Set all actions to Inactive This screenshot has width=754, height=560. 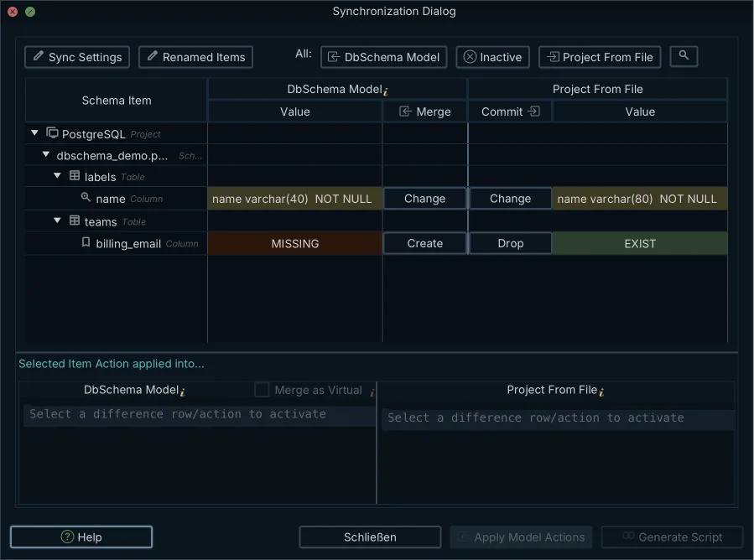pyautogui.click(x=492, y=57)
